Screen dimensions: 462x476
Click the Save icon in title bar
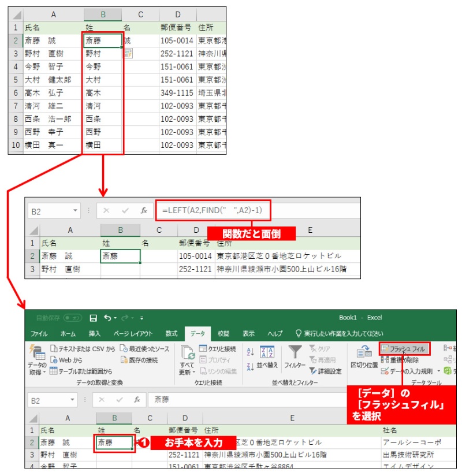[x=93, y=318]
